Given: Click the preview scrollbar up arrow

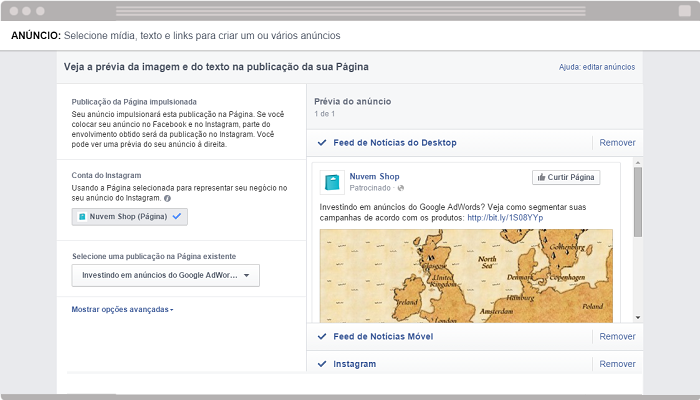Looking at the screenshot, I should pyautogui.click(x=638, y=163).
